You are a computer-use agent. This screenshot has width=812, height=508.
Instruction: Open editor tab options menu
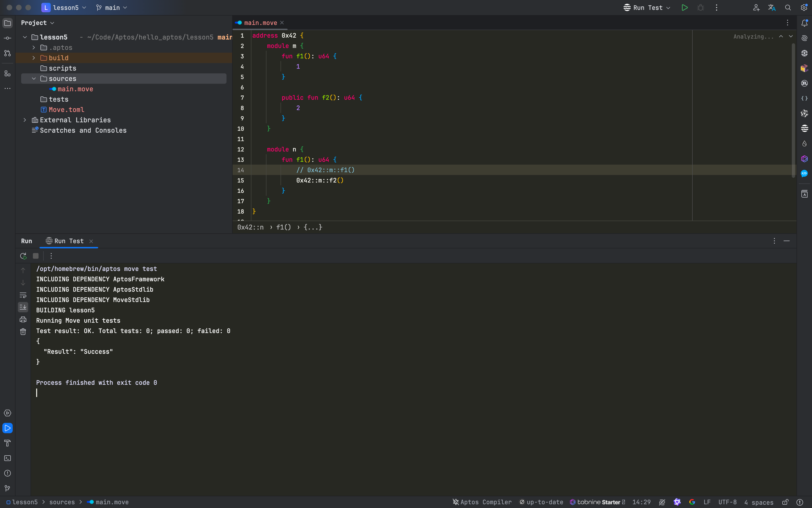pos(788,23)
